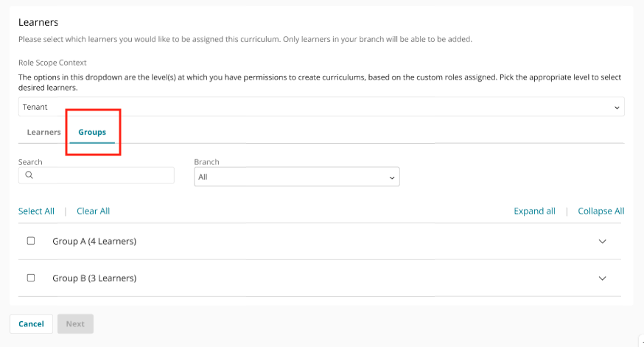Switch to the Groups tab
Viewport: 644px width, 347px height.
[92, 132]
